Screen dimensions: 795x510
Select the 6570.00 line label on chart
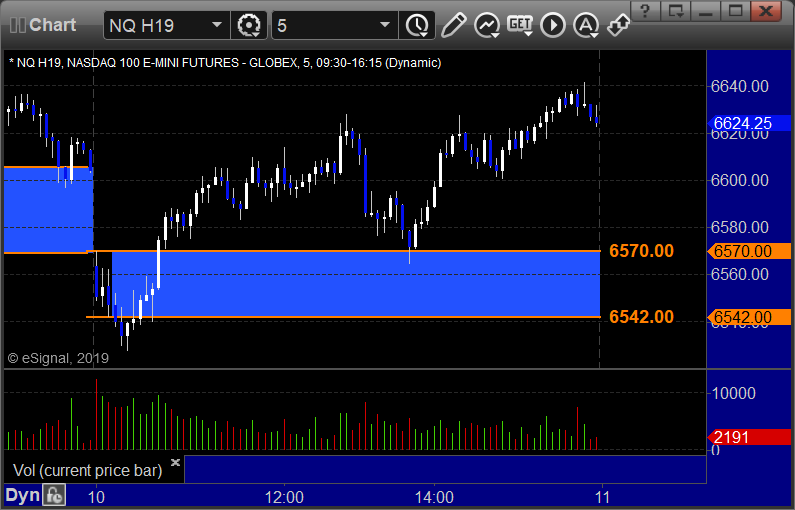click(641, 250)
